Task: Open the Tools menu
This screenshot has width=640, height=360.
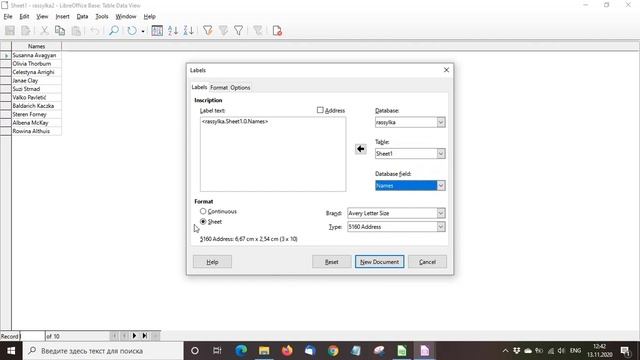Action: 102,16
